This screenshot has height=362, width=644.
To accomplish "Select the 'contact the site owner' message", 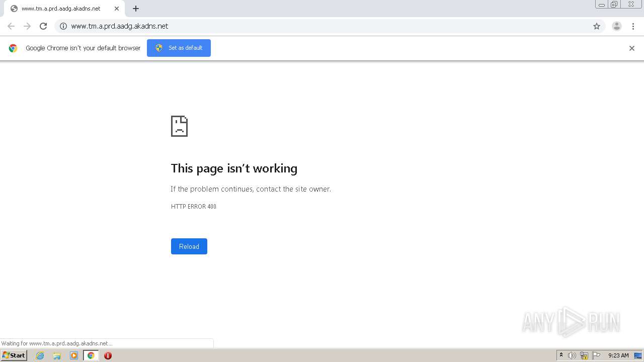I will (x=251, y=189).
